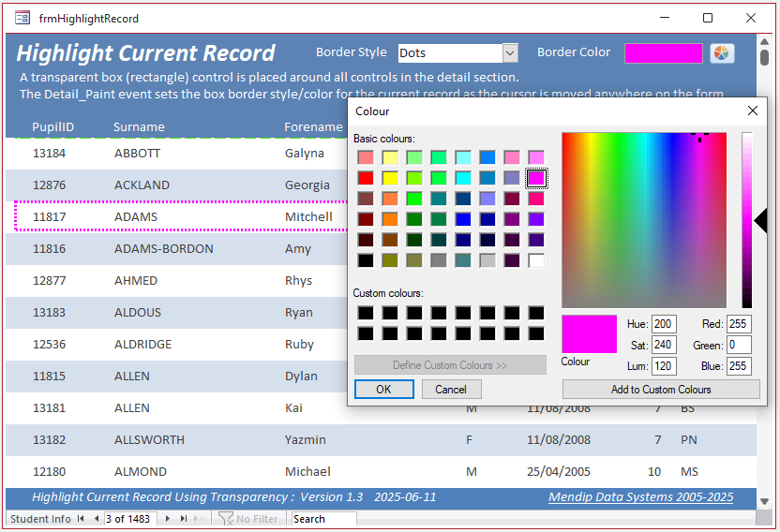This screenshot has height=532, width=780.
Task: Click the frmHighlightRecord form icon in title bar
Action: 22,19
